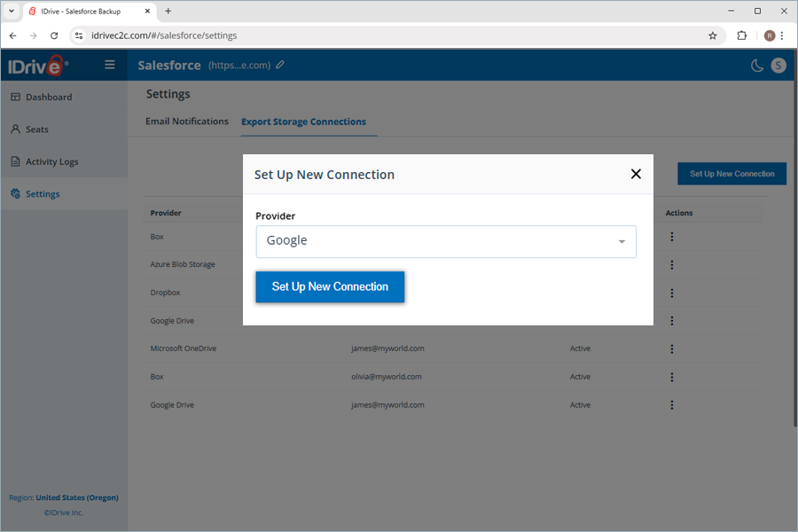Go to Seats in the sidebar
The image size is (798, 532).
pos(37,129)
